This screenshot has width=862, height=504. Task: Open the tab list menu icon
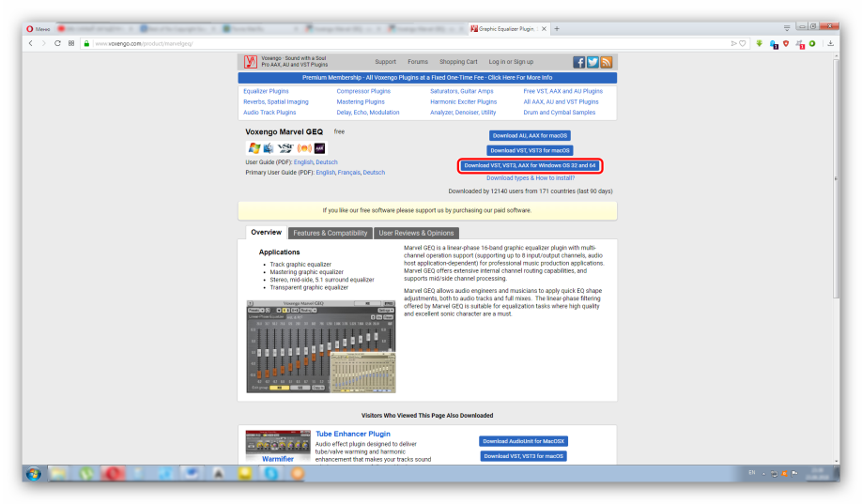[x=787, y=27]
